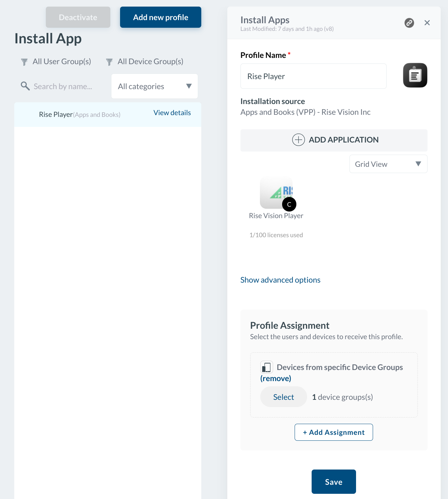Viewport: 448px width, 499px height.
Task: Select the Rise Vision Player app thumbnail
Action: pyautogui.click(x=276, y=192)
